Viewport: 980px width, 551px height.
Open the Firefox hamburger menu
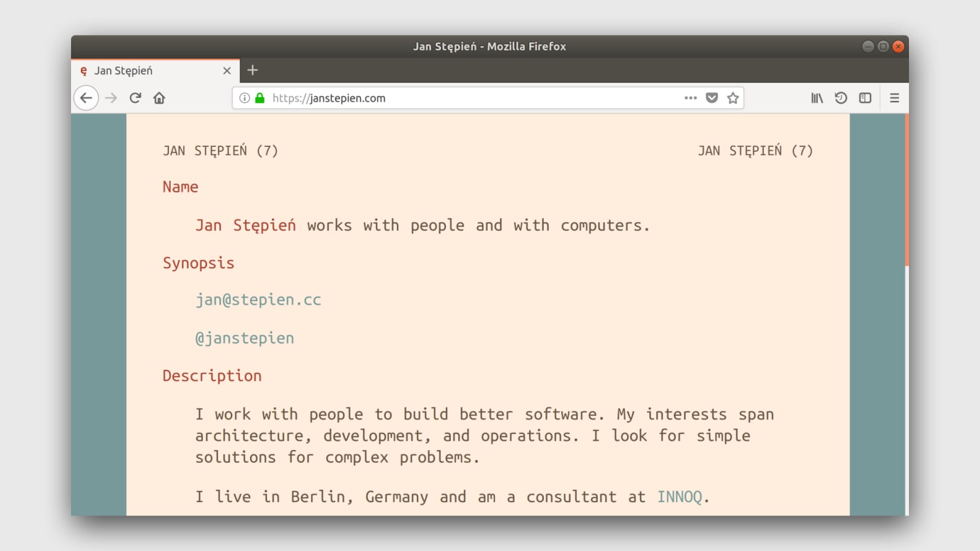click(894, 98)
